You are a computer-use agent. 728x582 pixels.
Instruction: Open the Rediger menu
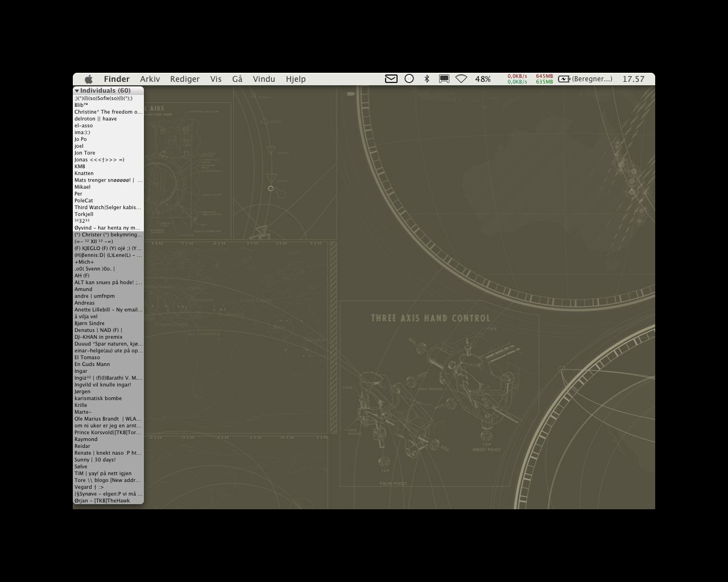point(185,79)
